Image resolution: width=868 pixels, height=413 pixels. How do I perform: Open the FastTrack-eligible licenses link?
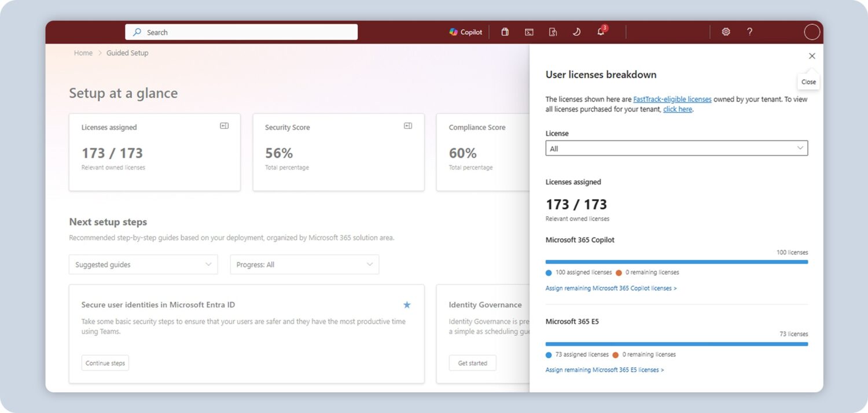672,99
